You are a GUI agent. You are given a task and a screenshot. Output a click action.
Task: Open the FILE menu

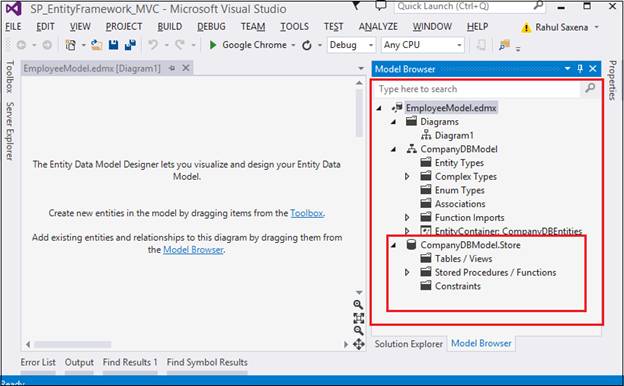pyautogui.click(x=13, y=27)
